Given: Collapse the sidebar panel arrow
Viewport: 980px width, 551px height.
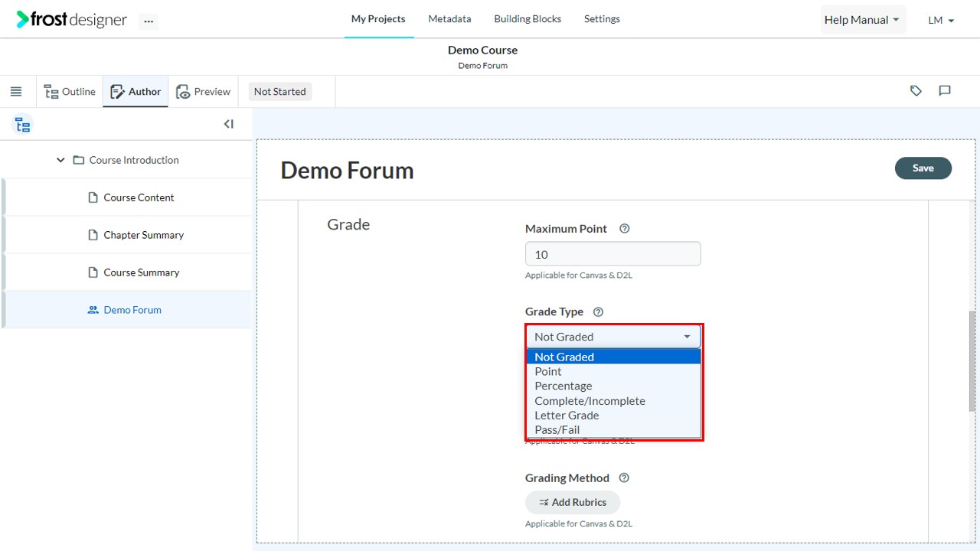Looking at the screenshot, I should tap(228, 124).
